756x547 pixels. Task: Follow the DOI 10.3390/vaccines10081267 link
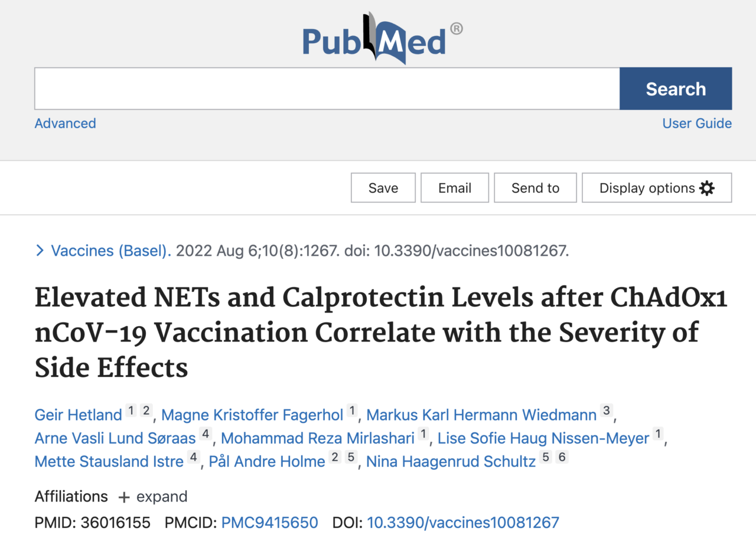(x=462, y=523)
